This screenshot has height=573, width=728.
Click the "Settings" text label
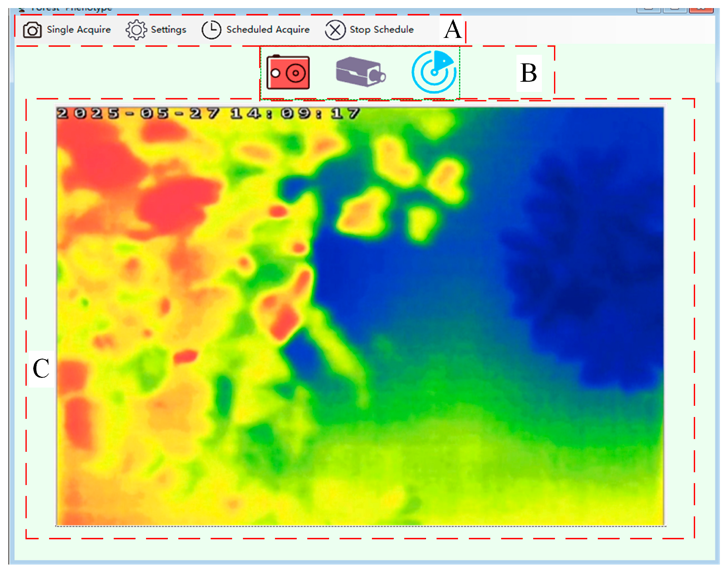click(168, 30)
